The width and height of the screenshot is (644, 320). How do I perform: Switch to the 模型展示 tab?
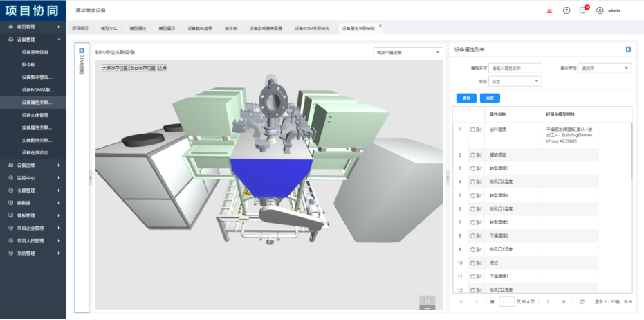167,29
